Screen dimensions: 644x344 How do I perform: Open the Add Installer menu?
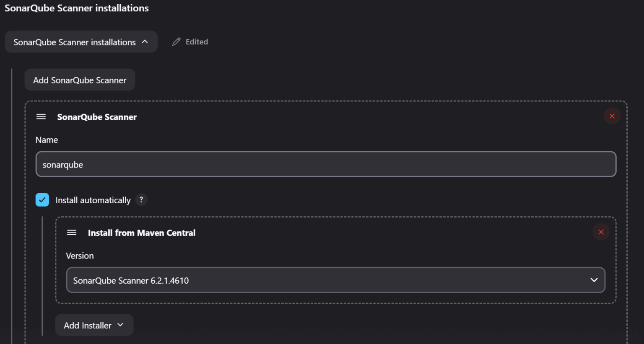(94, 325)
